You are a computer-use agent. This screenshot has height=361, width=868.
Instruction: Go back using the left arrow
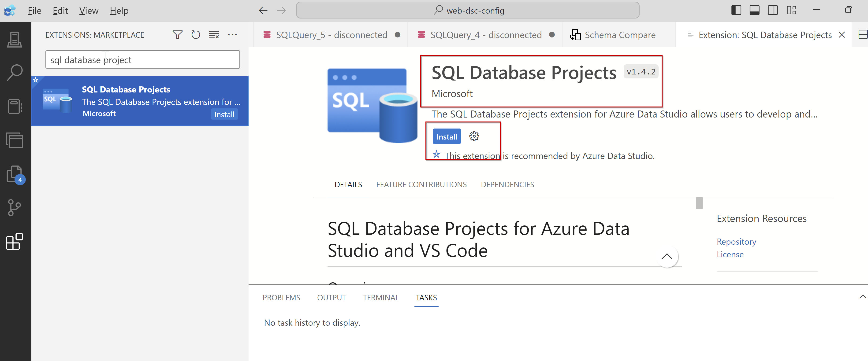coord(263,11)
